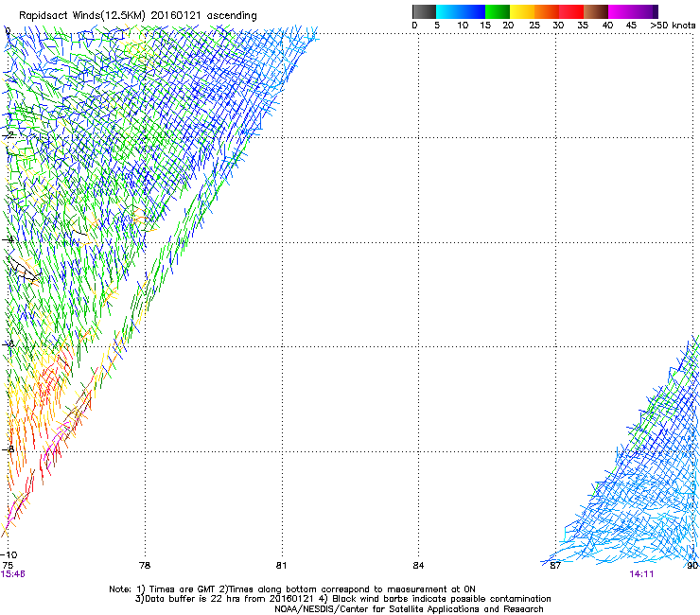Click the longitude label 81 on axis
700x615 pixels.
tap(281, 566)
